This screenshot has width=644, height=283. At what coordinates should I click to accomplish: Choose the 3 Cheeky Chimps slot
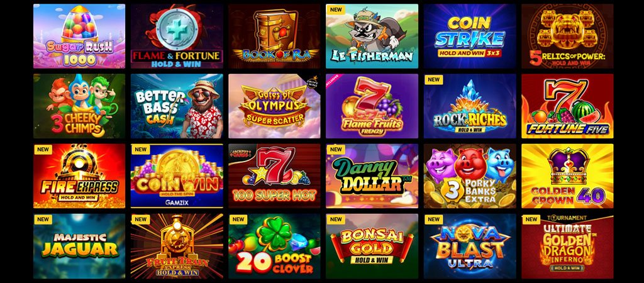pyautogui.click(x=79, y=106)
